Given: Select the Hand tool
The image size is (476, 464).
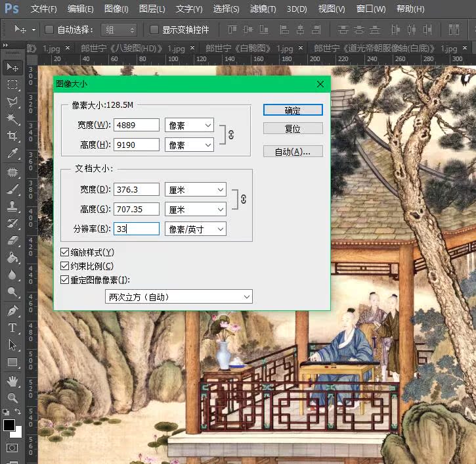Looking at the screenshot, I should tap(12, 381).
